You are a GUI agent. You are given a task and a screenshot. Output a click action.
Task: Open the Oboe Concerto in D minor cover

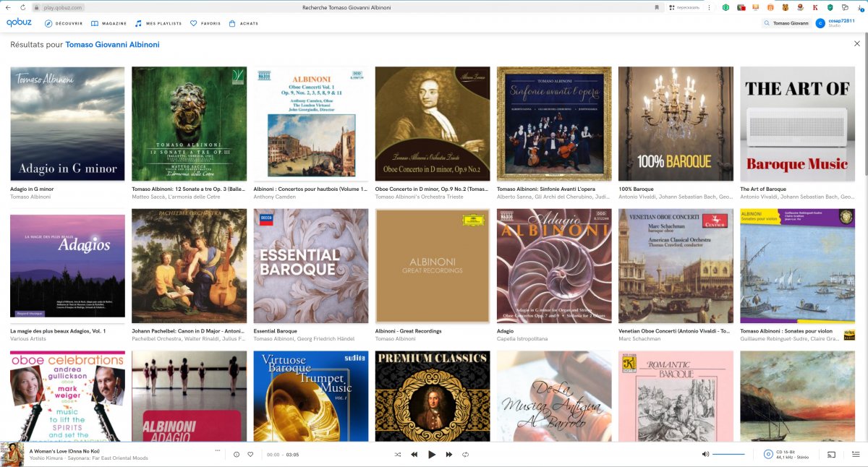(433, 124)
